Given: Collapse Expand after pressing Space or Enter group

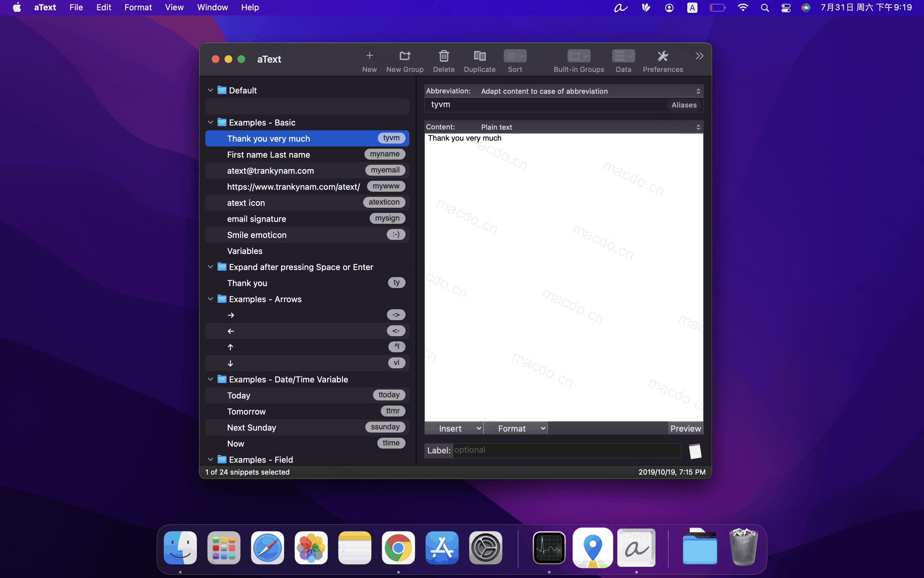Looking at the screenshot, I should point(210,267).
